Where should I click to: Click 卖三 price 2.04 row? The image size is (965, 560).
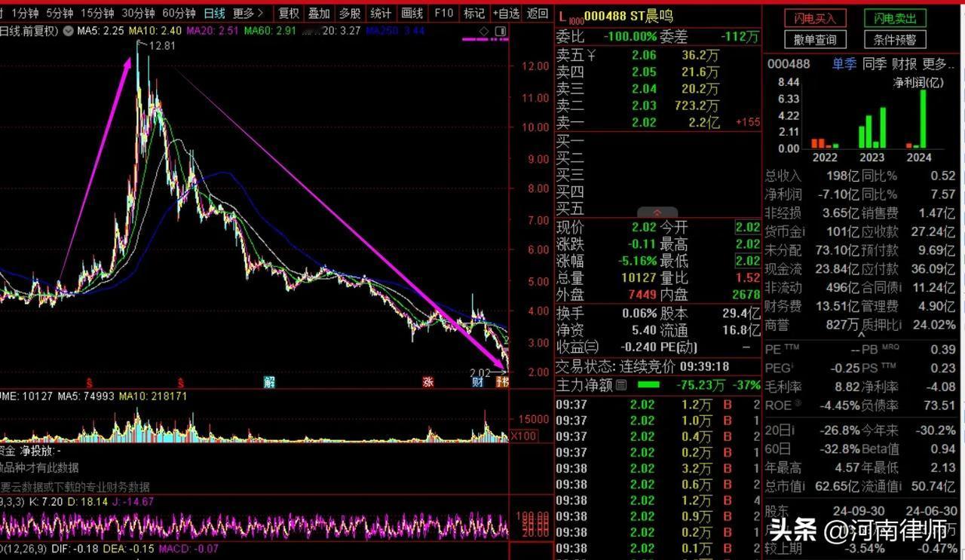tap(657, 89)
